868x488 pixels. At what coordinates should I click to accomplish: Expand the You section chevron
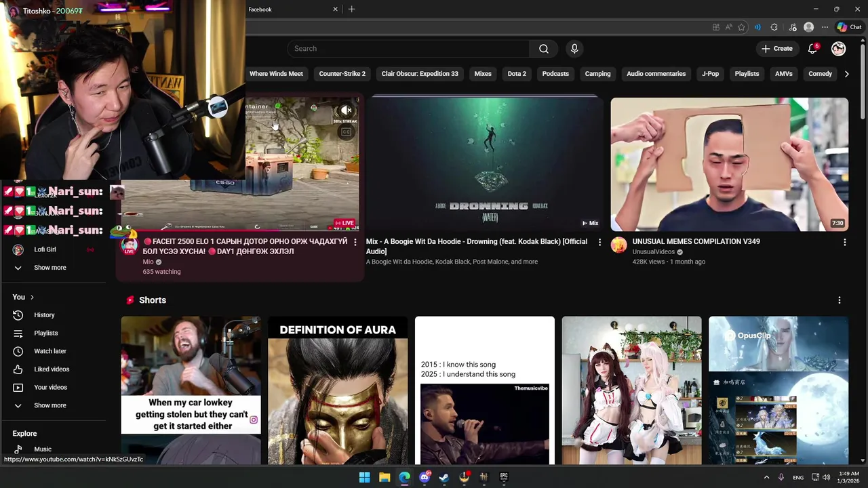(x=32, y=297)
